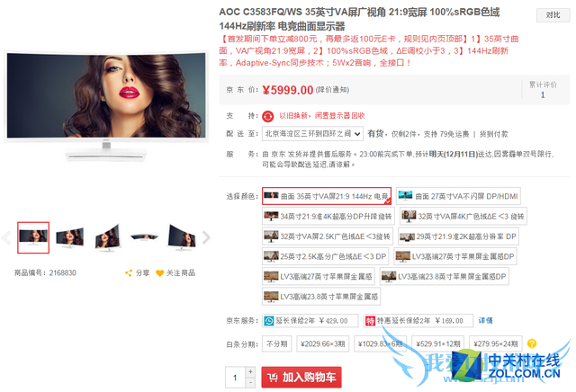The height and width of the screenshot is (392, 576).
Task: Choose ¥1029.83×6期 installment plan
Action: [x=380, y=344]
